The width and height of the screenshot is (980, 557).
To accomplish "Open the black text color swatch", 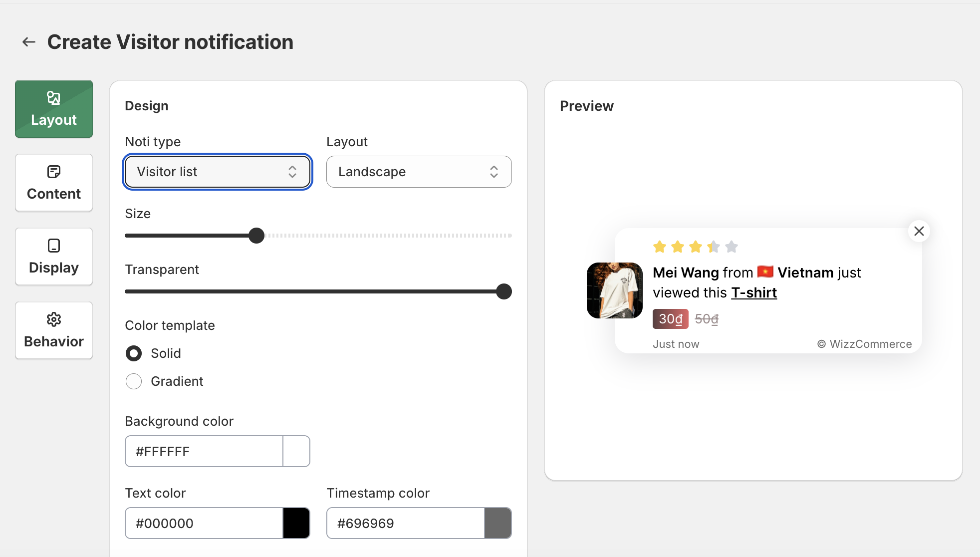I will [296, 523].
